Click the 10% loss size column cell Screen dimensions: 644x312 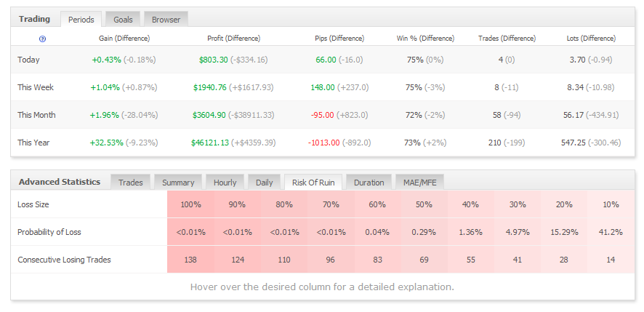[x=609, y=205]
